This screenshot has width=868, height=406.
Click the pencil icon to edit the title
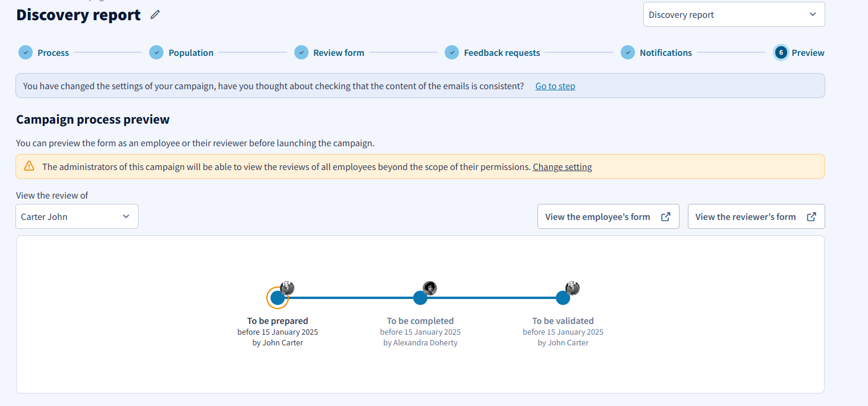155,15
